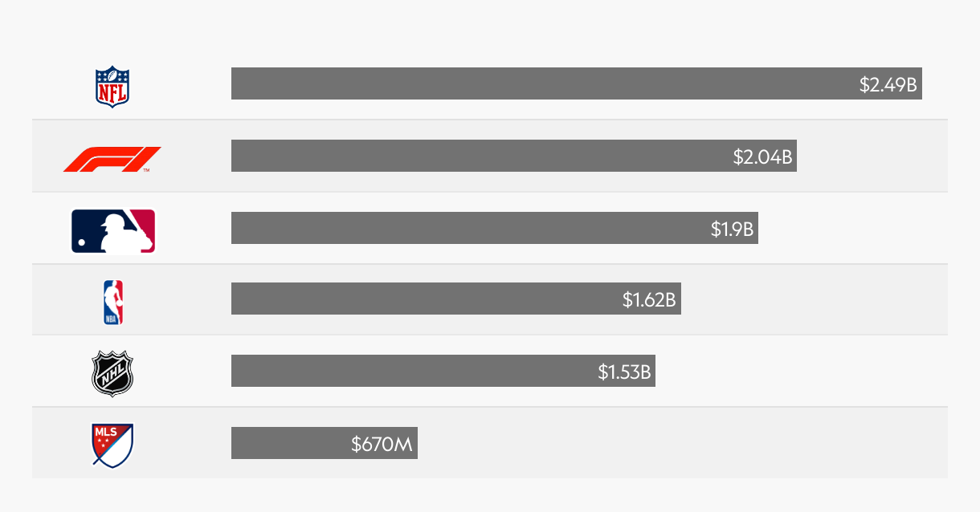Select the $1.53B value label
This screenshot has width=980, height=512.
click(x=624, y=372)
